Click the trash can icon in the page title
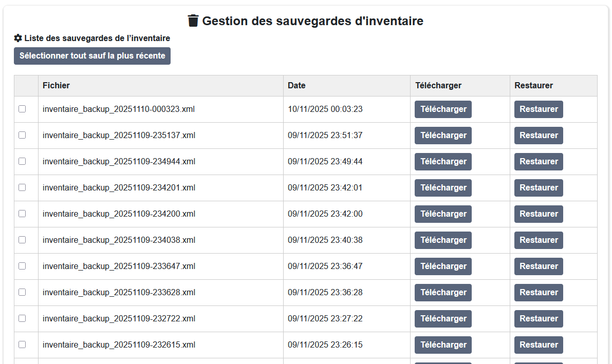Screen dimensions: 612x364 tap(193, 21)
